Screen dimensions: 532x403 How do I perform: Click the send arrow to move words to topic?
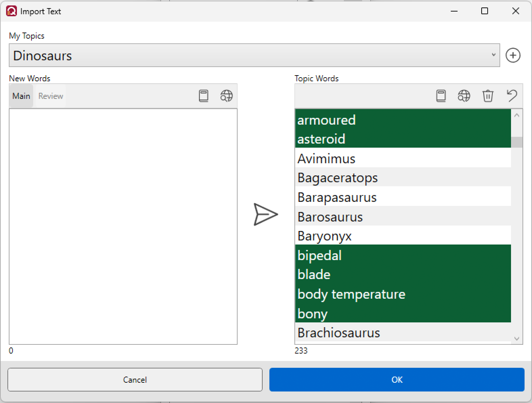(x=266, y=214)
